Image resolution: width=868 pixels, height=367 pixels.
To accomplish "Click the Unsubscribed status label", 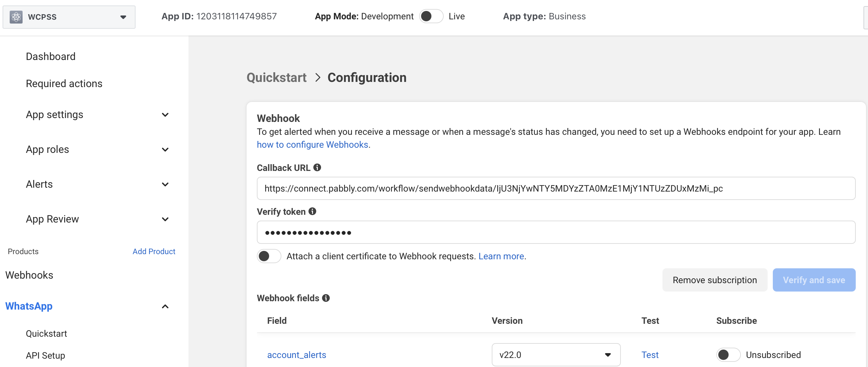I will click(773, 354).
